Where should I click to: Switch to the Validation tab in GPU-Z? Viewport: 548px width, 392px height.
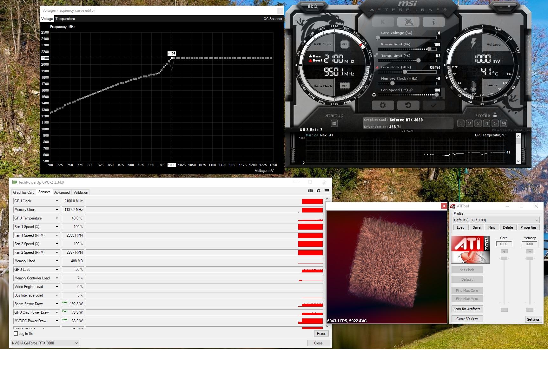(81, 193)
